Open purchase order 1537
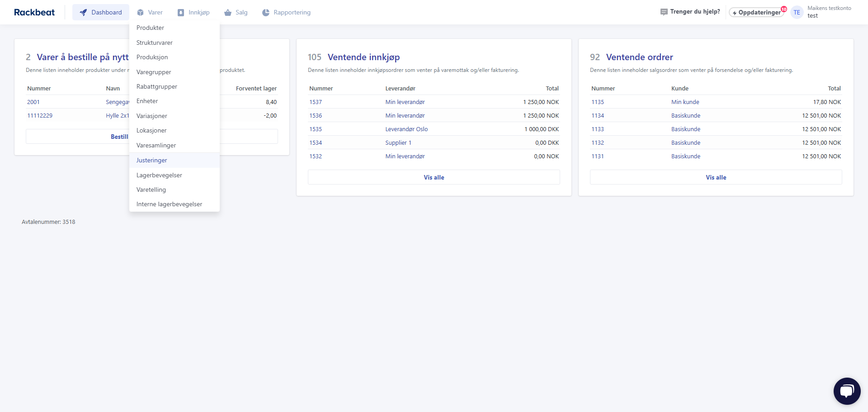868x412 pixels. (316, 102)
